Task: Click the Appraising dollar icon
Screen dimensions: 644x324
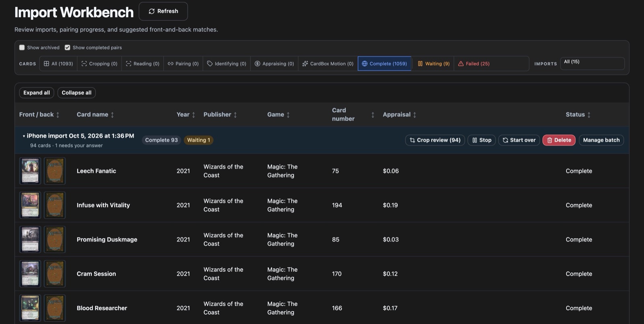Action: tap(257, 64)
